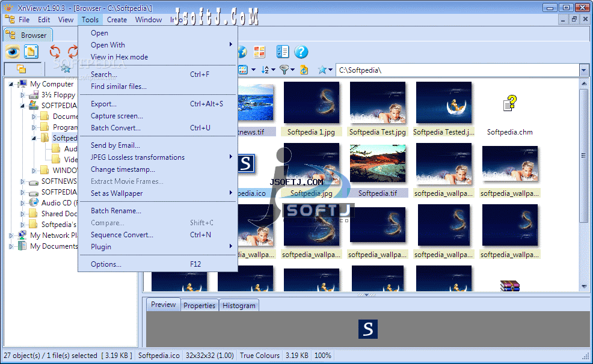
Task: Click the XnView icon beside File menu
Action: click(10, 19)
